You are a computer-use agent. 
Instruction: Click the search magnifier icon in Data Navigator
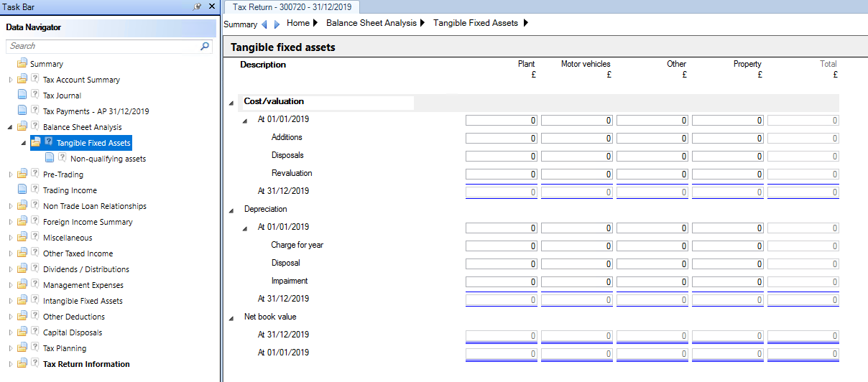tap(205, 46)
